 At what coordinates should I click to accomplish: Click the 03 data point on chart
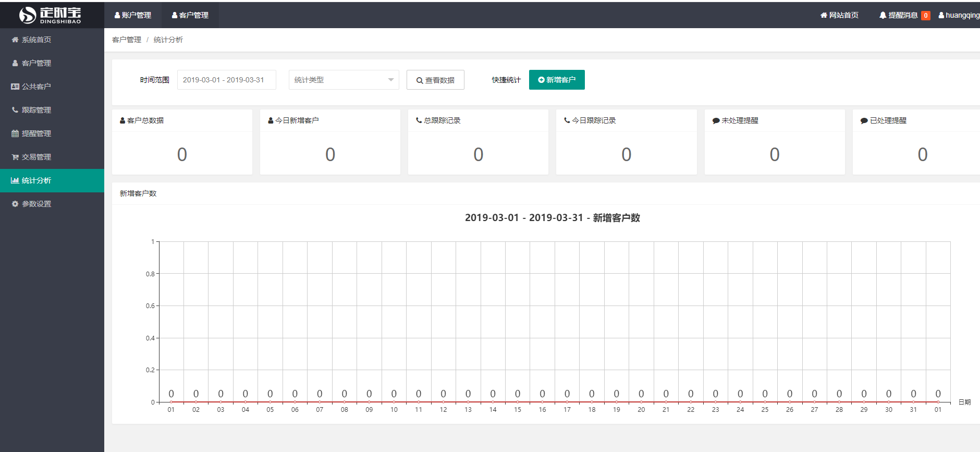coord(220,402)
